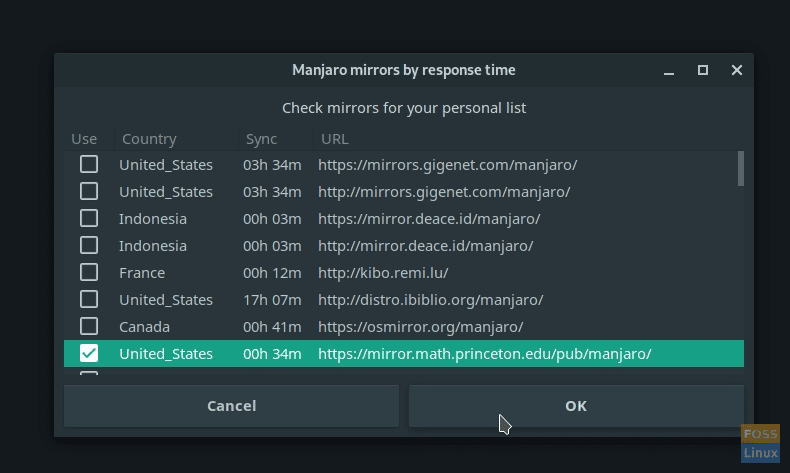
Task: Click the 00h 12m sync value
Action: pos(272,273)
